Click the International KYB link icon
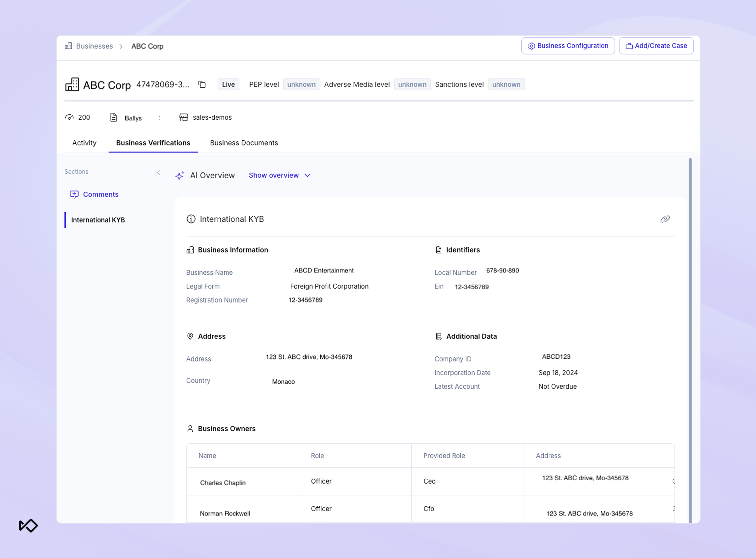This screenshot has height=558, width=756. pyautogui.click(x=665, y=219)
